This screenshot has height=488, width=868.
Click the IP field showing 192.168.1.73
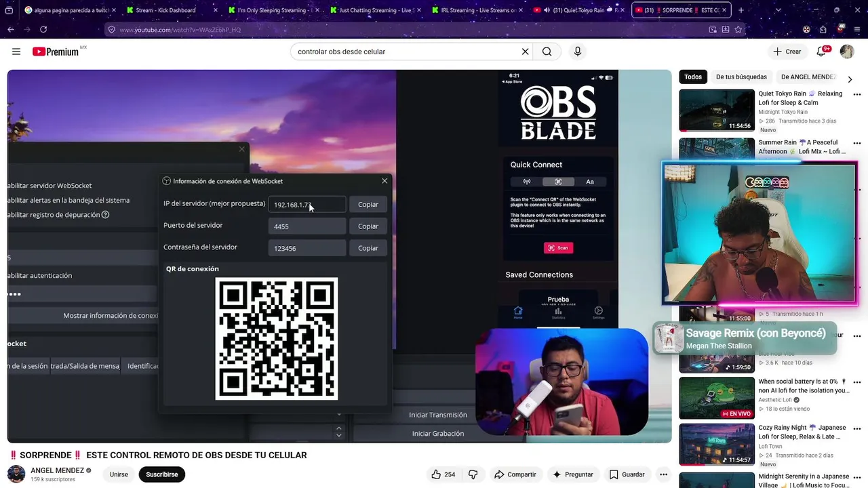coord(307,204)
